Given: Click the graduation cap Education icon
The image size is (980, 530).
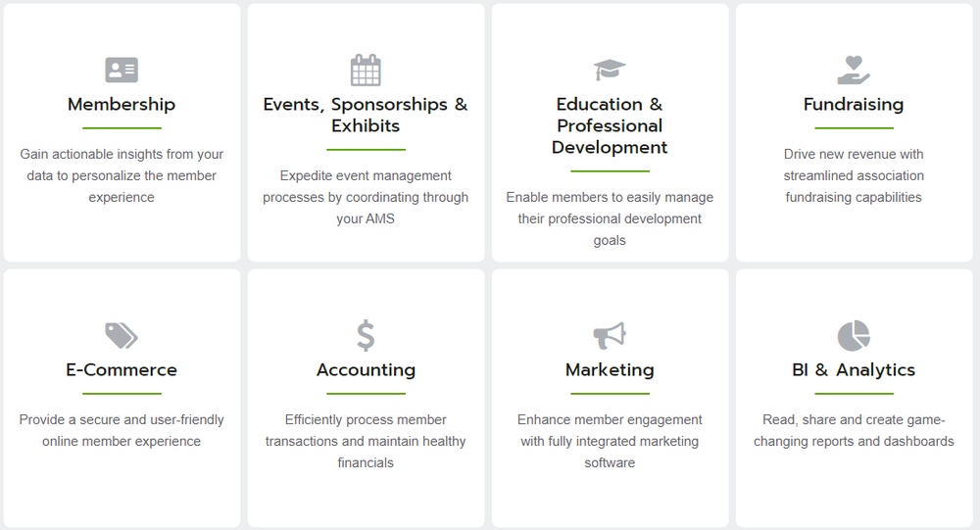Looking at the screenshot, I should coord(610,71).
